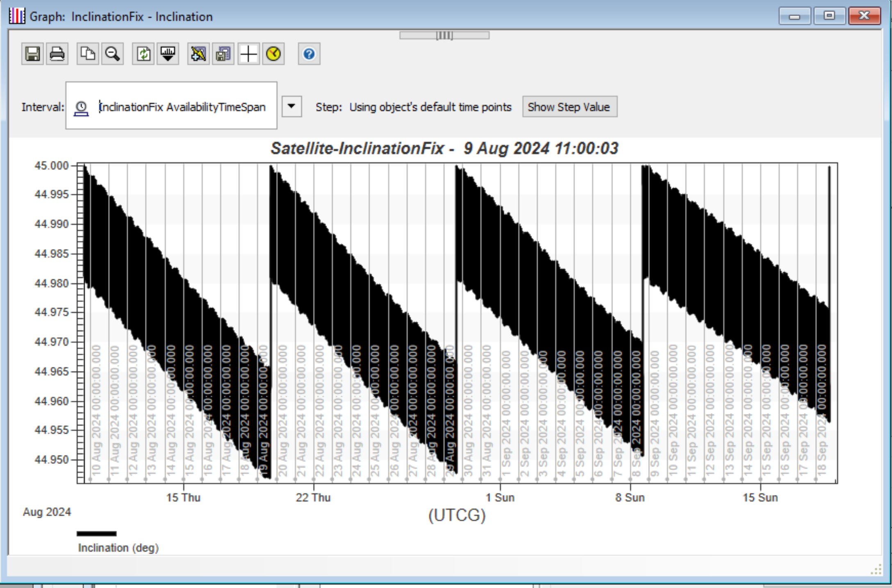Click the graph properties icon
The height and width of the screenshot is (588, 892).
pos(223,54)
